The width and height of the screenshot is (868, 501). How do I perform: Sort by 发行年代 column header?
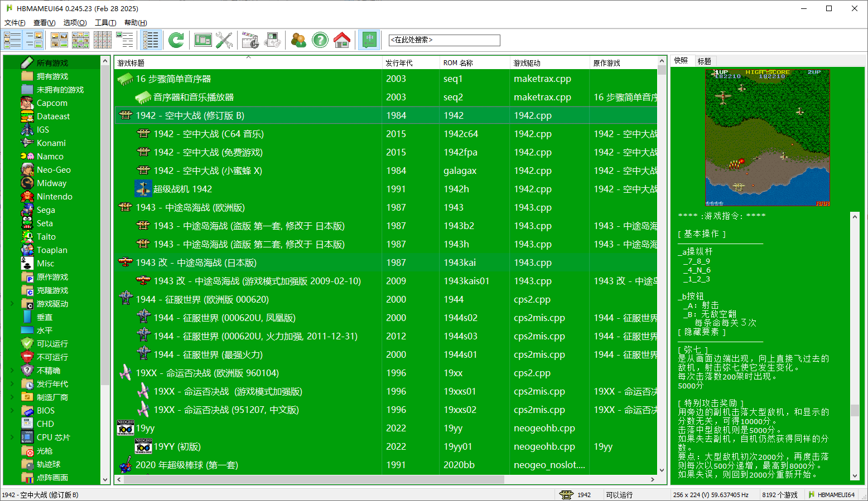(411, 63)
